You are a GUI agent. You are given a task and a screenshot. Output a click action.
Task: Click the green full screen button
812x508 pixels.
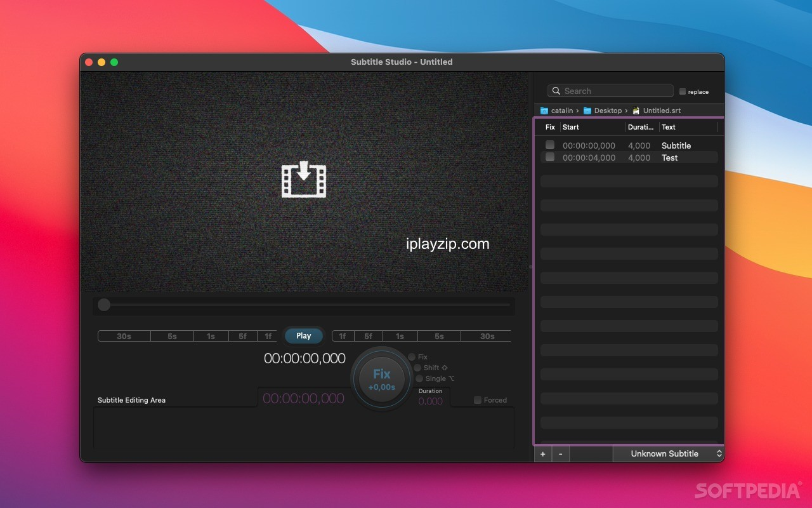coord(114,62)
